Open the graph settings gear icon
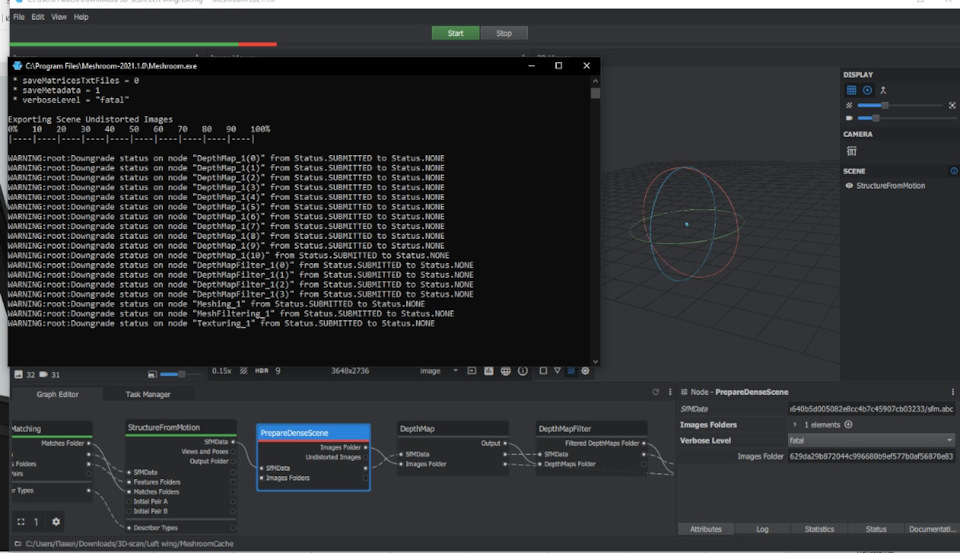960x553 pixels. 56,522
